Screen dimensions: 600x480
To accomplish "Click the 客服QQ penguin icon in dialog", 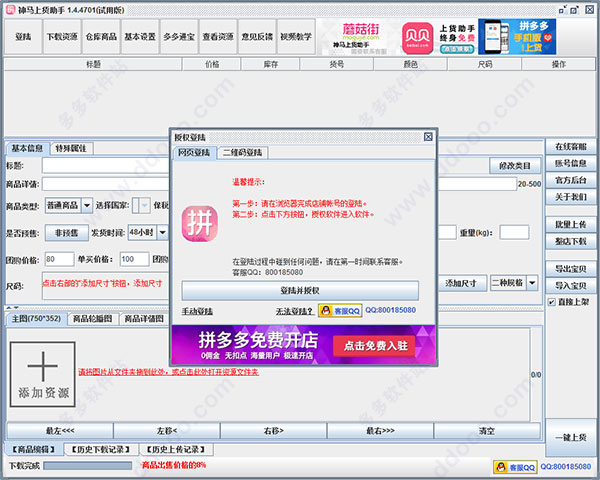I will [x=340, y=311].
